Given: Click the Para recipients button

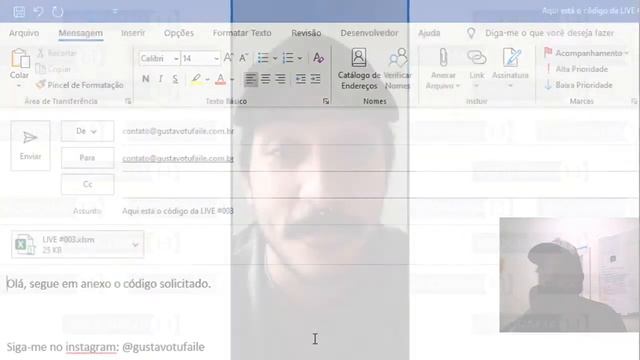Looking at the screenshot, I should (87, 158).
